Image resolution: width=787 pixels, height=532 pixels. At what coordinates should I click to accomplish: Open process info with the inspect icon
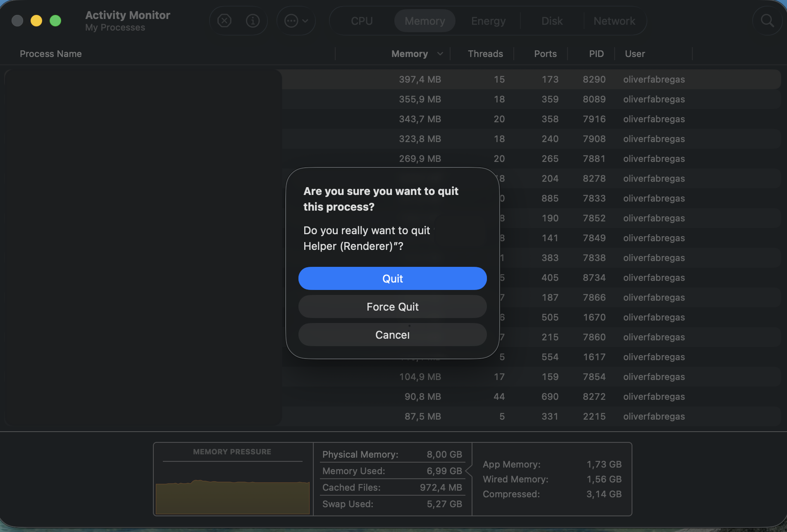(x=253, y=21)
